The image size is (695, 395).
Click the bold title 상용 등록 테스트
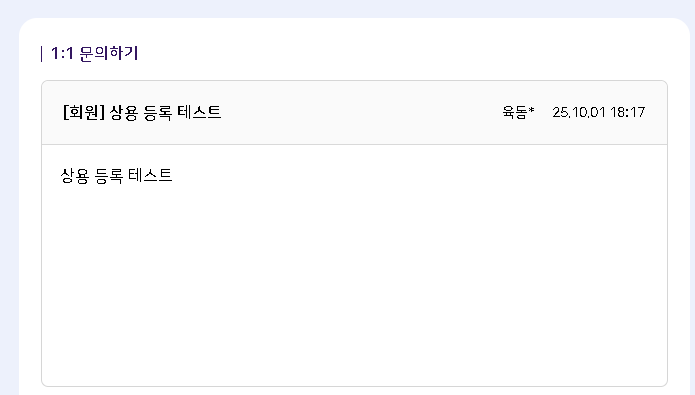point(165,112)
